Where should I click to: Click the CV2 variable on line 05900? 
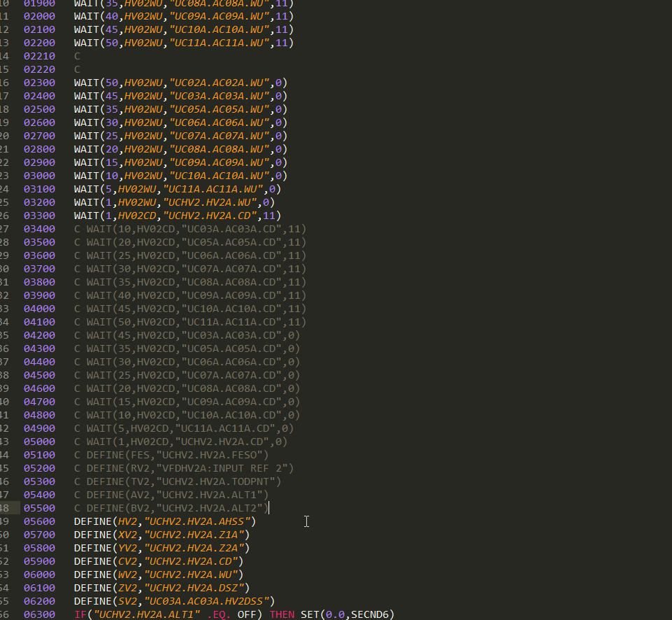coord(127,561)
